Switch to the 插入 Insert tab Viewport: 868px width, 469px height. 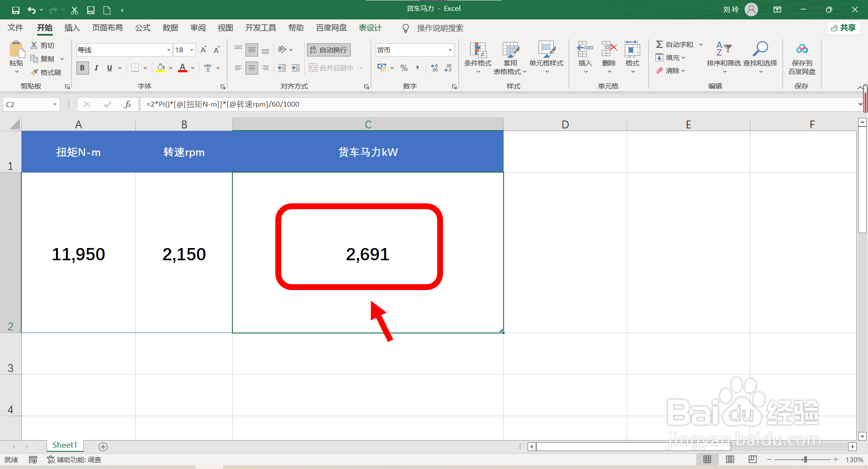coord(72,28)
